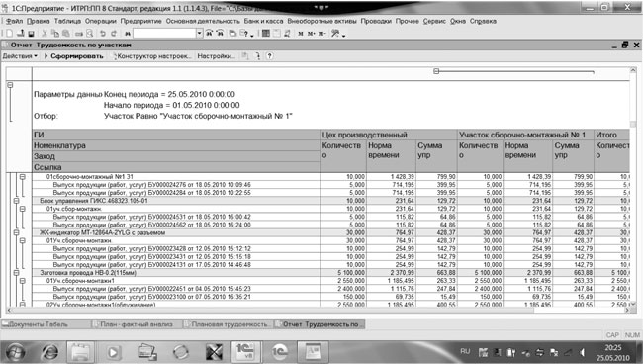Collapse 01Уч.сборочн-монтажн1 row

pyautogui.click(x=23, y=281)
